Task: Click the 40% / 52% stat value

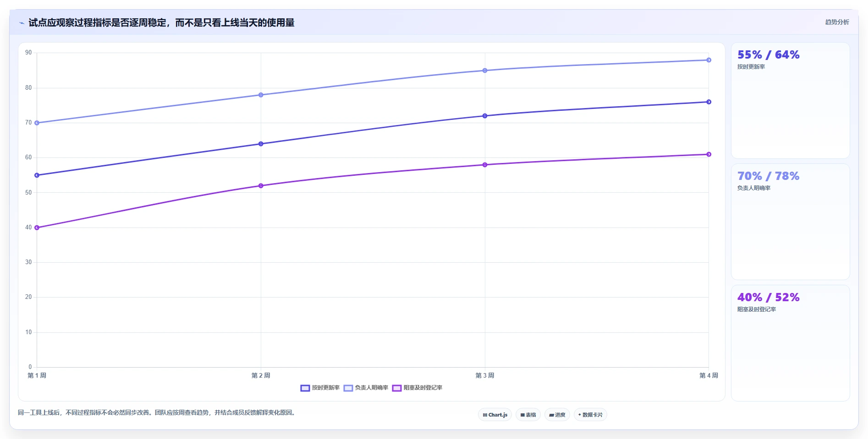Action: 768,298
